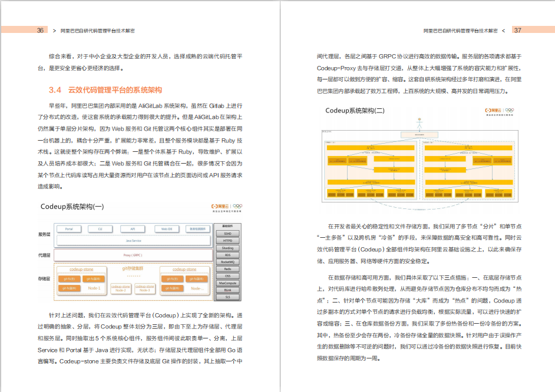Click paragraph line starting '针对上述问题，我们在云效'
Image resolution: width=555 pixels, height=392 pixels.
click(x=146, y=315)
